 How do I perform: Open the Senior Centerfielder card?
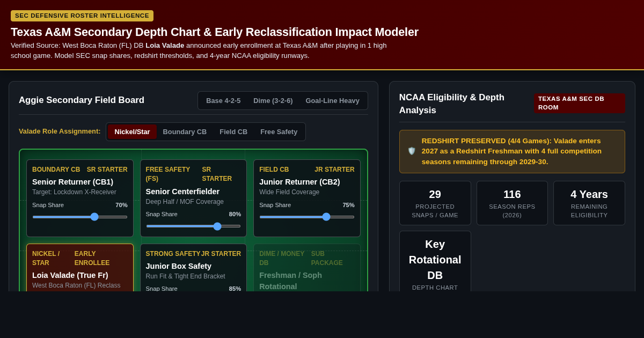click(x=193, y=198)
